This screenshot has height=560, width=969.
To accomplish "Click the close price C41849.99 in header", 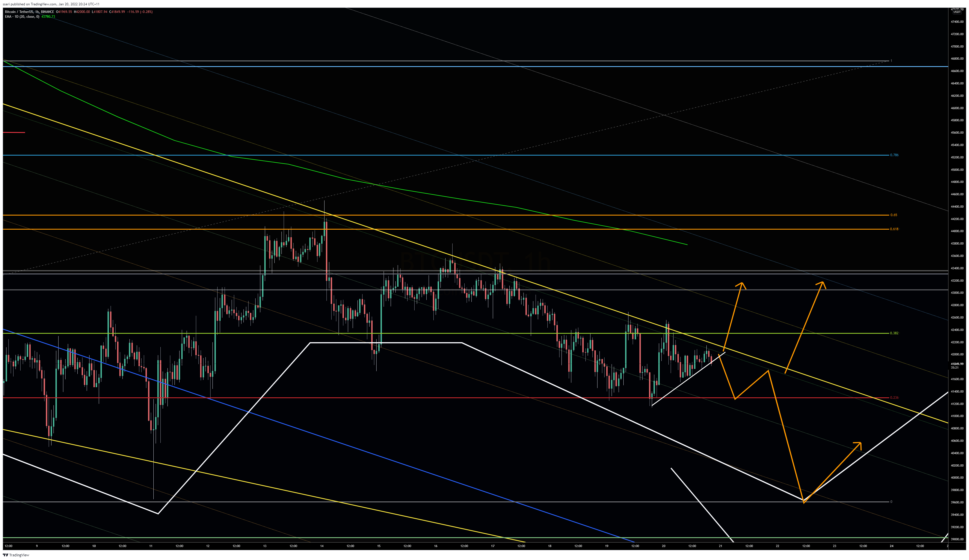I will 117,12.
